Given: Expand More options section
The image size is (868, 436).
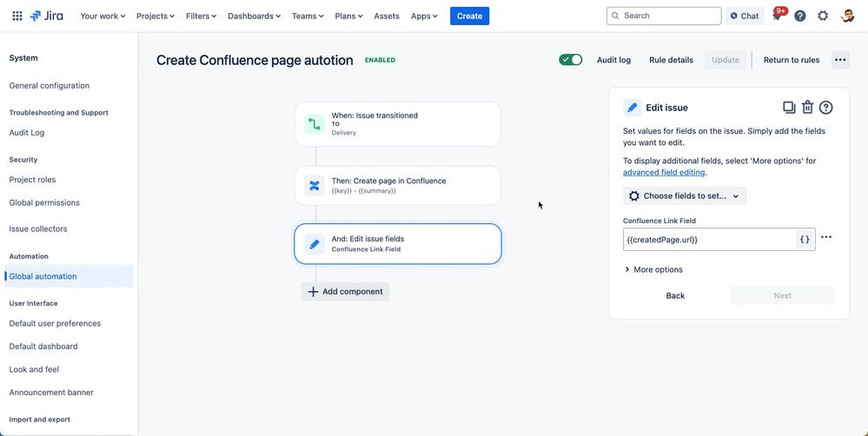Looking at the screenshot, I should click(x=653, y=269).
